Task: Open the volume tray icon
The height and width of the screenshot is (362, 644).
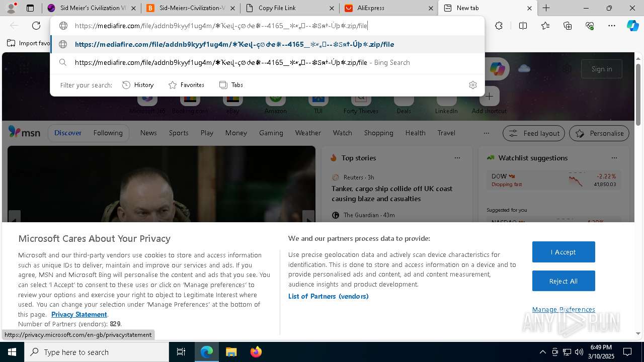Action: (579, 352)
